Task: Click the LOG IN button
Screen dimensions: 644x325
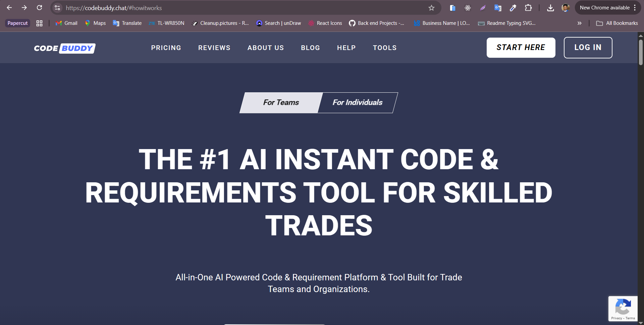Action: (x=588, y=47)
